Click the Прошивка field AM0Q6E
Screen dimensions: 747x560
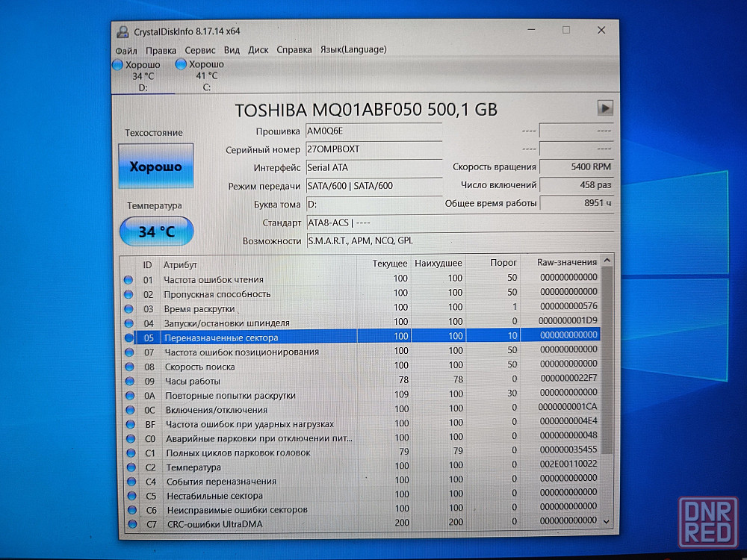pos(374,131)
